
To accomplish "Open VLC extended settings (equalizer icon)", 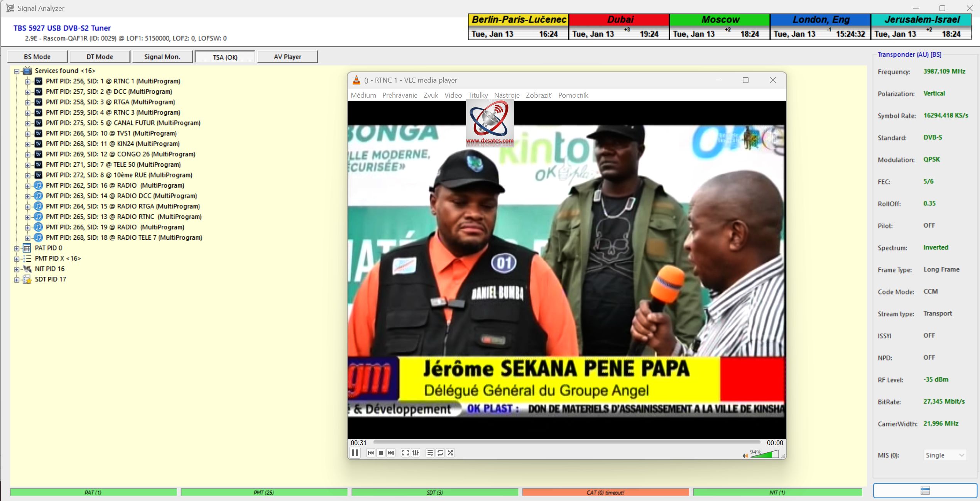I will tap(416, 453).
